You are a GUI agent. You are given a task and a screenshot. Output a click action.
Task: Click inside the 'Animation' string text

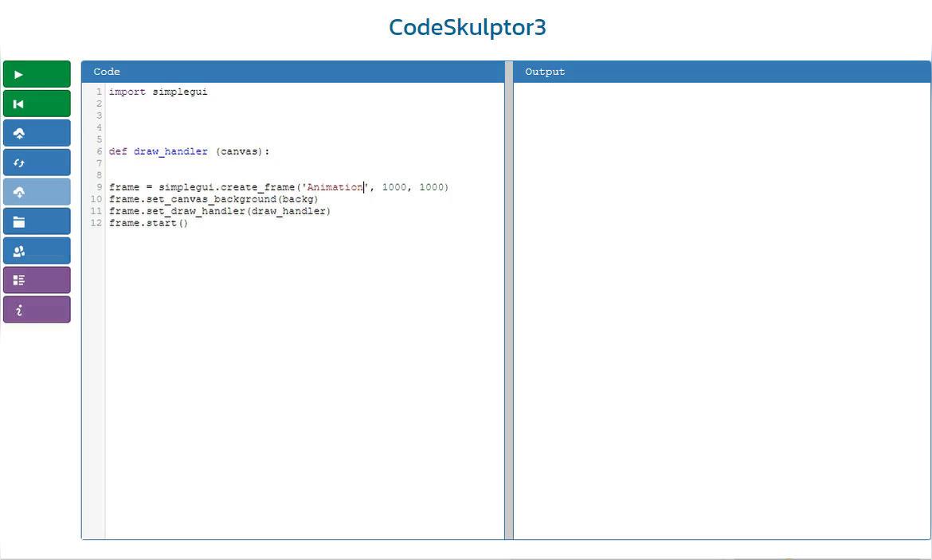[x=335, y=187]
